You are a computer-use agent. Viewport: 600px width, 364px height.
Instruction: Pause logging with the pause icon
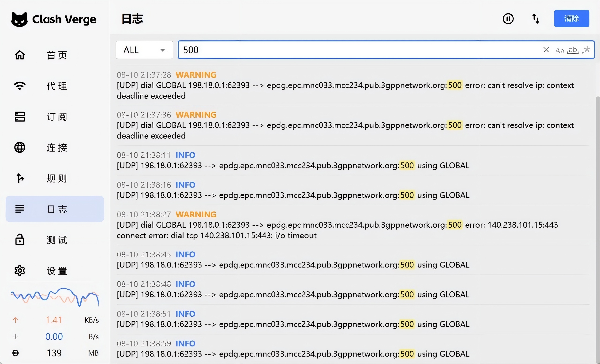pos(508,19)
